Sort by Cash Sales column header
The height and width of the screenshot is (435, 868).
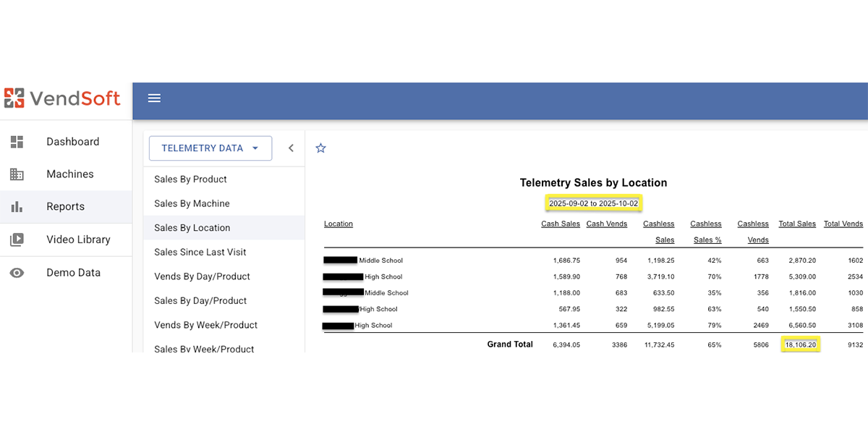tap(560, 224)
